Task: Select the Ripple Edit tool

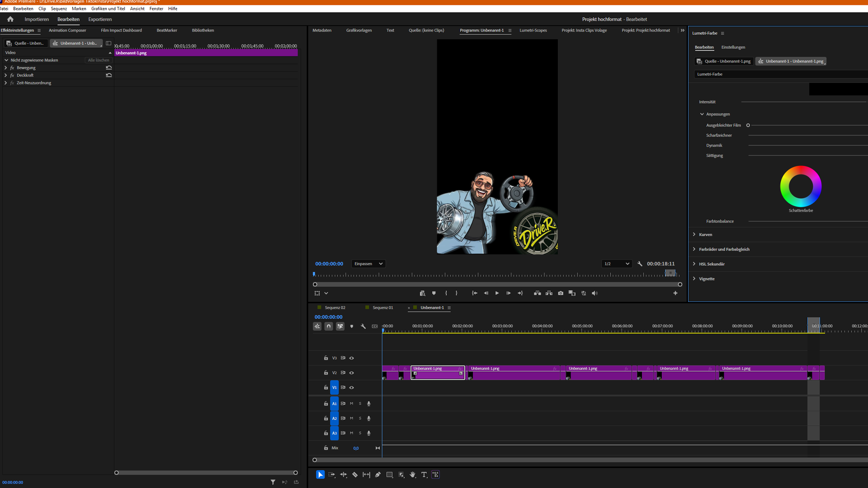Action: point(344,474)
